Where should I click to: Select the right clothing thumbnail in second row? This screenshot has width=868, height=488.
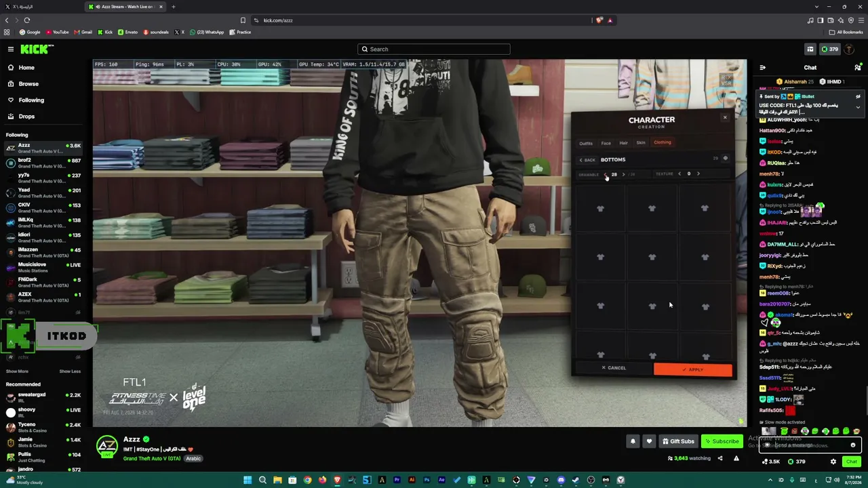pyautogui.click(x=705, y=257)
